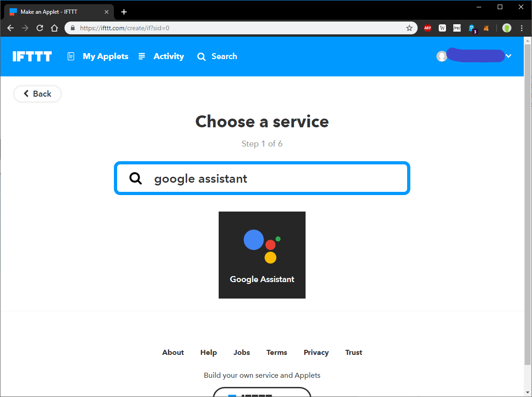Click the scrollbar down arrow

(x=527, y=393)
